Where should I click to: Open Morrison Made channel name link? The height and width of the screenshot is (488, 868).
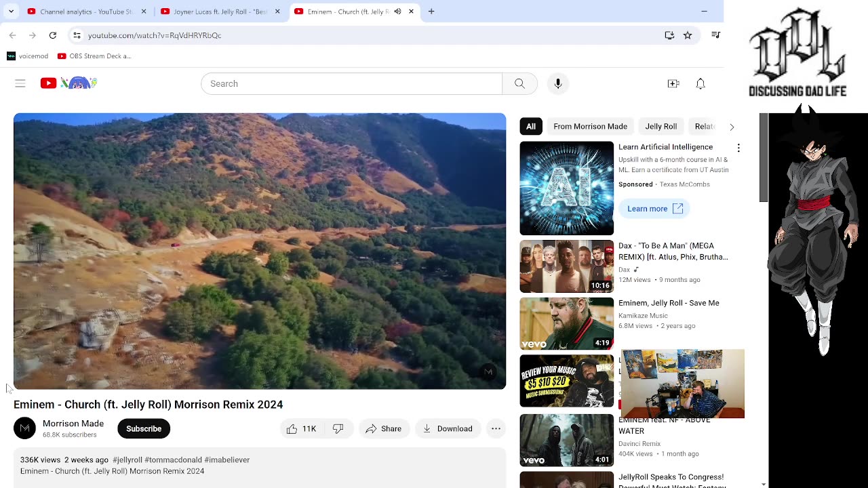(73, 424)
